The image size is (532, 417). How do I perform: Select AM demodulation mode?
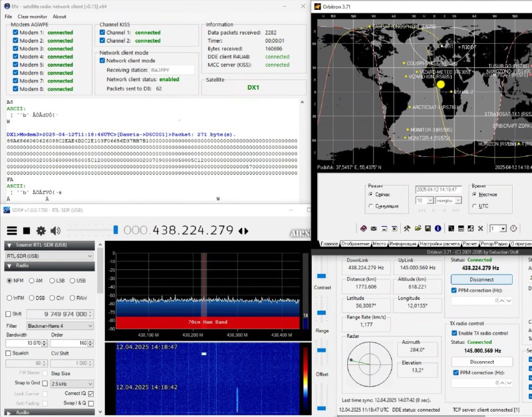(x=31, y=281)
